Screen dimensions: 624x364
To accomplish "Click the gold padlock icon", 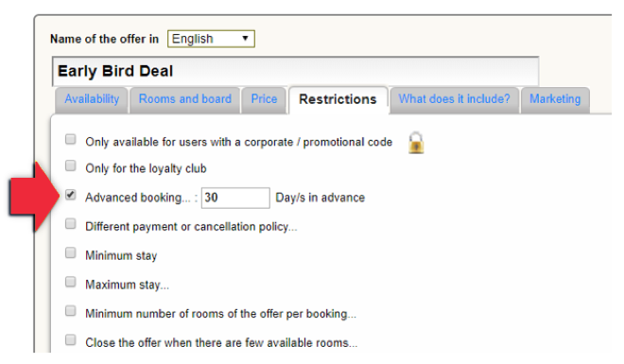I will tap(416, 143).
